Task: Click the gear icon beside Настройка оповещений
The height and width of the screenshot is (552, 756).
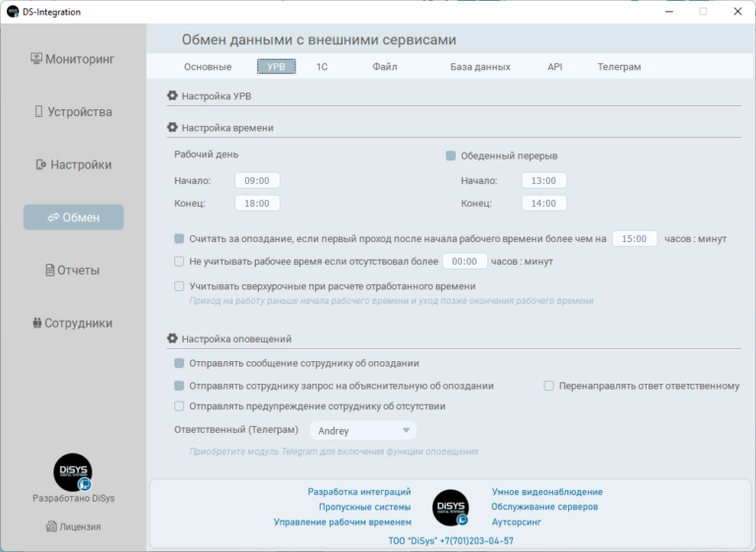Action: click(x=172, y=338)
